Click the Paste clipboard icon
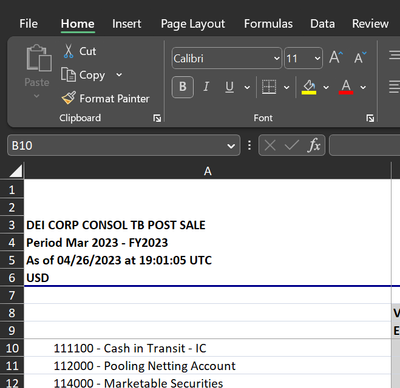400x388 pixels. coord(39,58)
